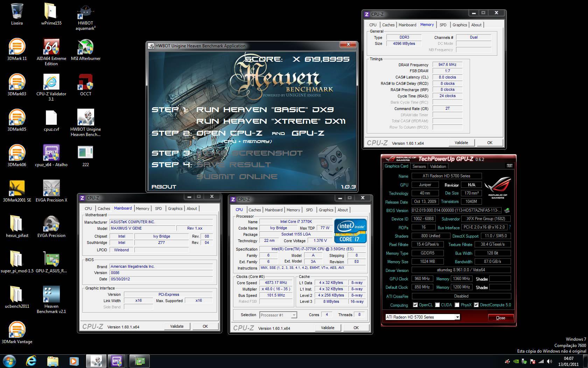Launch EVGA Precision desktop shortcut
588x368 pixels.
(51, 226)
